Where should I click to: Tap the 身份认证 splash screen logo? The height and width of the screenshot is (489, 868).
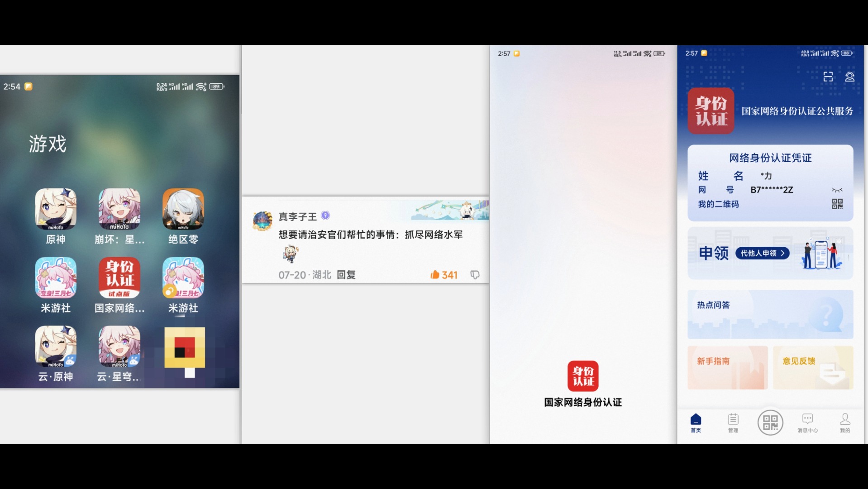pyautogui.click(x=583, y=376)
